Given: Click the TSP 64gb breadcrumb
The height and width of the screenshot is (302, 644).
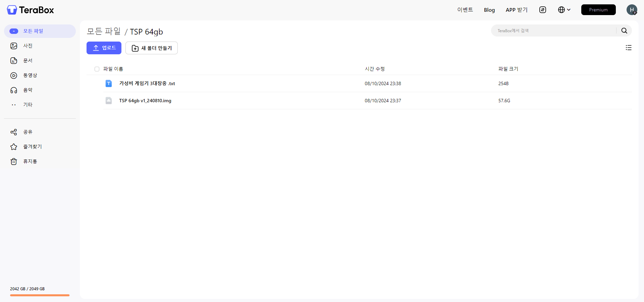Looking at the screenshot, I should tap(147, 32).
